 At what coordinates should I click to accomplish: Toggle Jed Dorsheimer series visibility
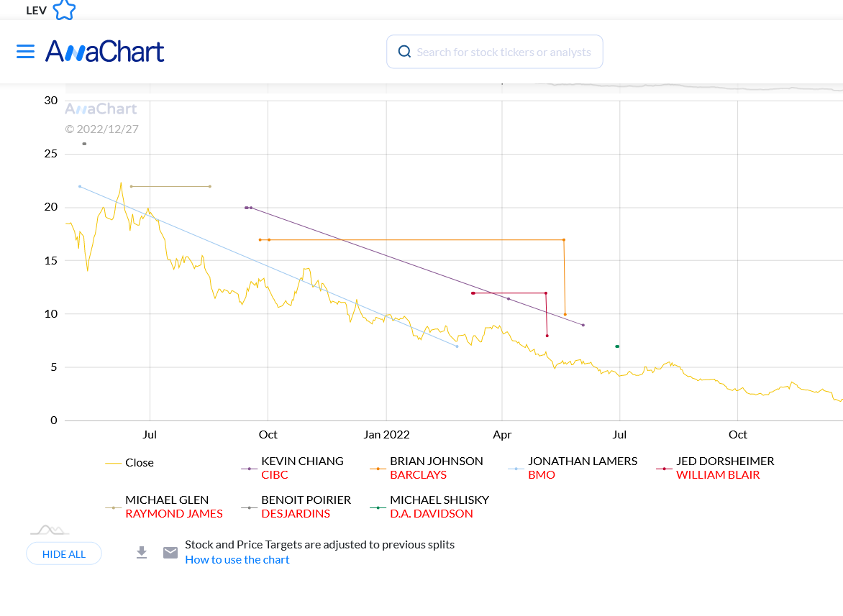725,461
